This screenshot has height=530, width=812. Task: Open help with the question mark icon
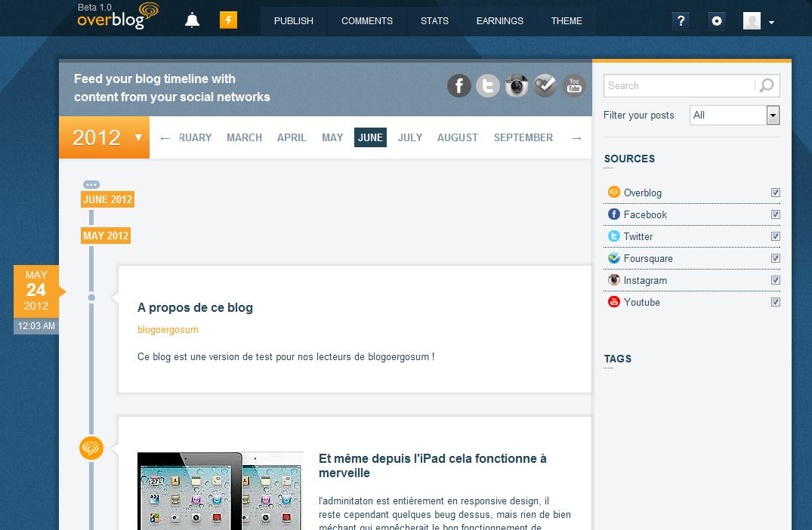(x=681, y=21)
